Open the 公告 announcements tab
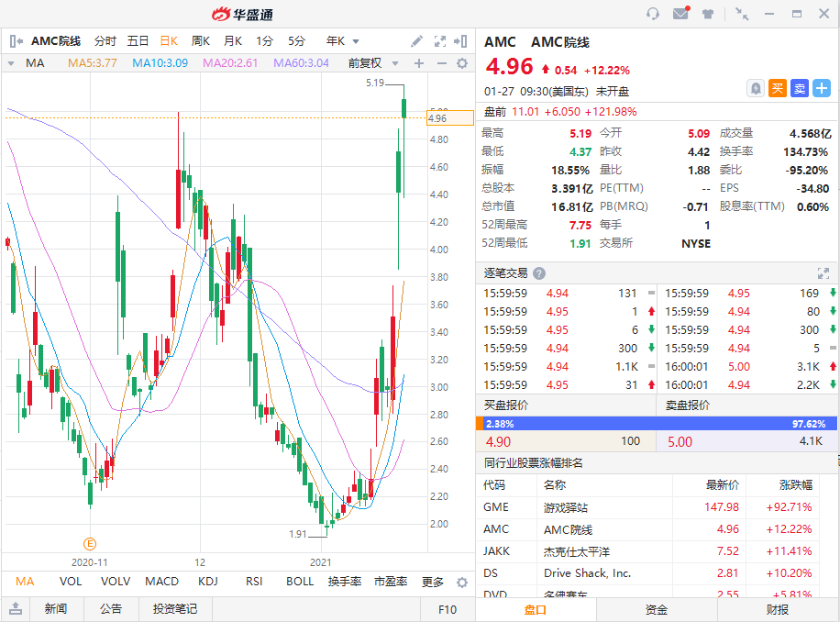840x622 pixels. [111, 609]
